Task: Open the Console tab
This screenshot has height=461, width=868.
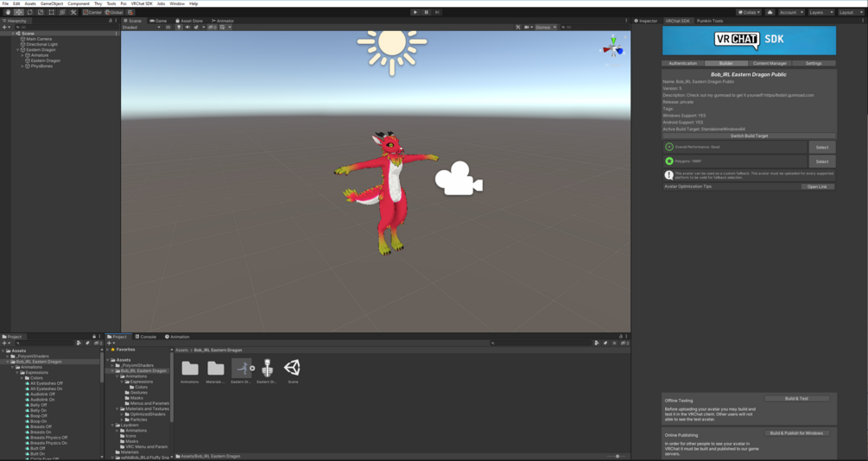Action: tap(146, 337)
